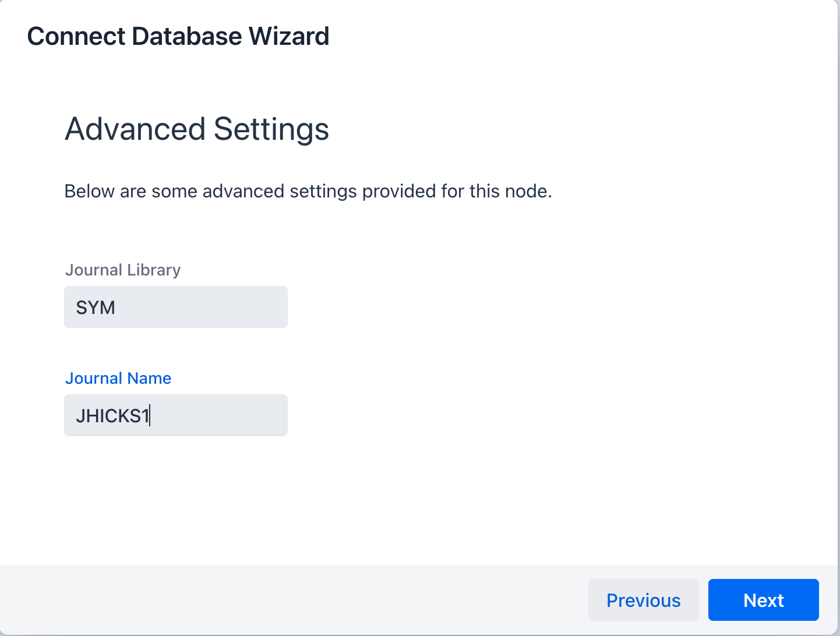This screenshot has width=840, height=636.
Task: Click the blue Journal Name label
Action: coord(118,379)
